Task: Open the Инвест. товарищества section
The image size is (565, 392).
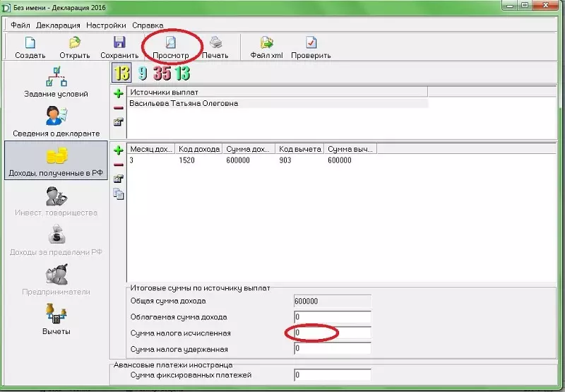Action: coord(56,201)
